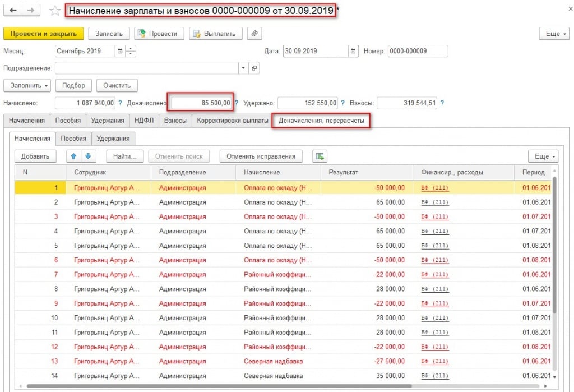Expand the top-right Еще menu
The image size is (574, 392).
click(553, 34)
